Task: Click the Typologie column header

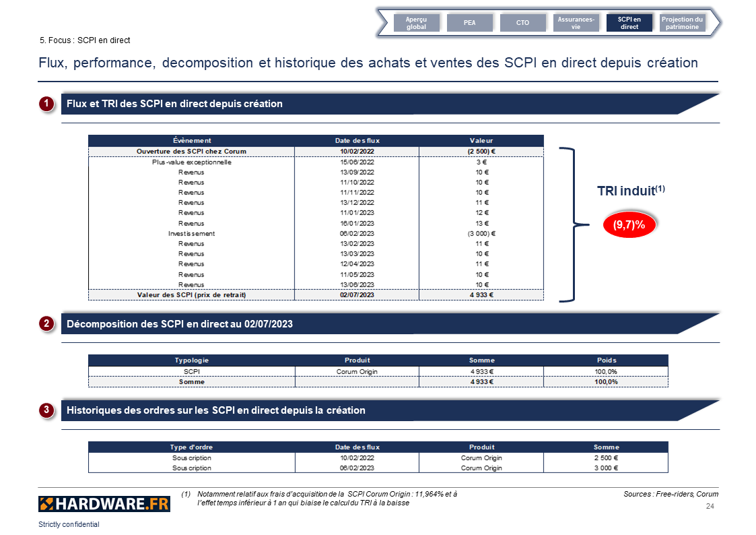Action: click(x=191, y=360)
